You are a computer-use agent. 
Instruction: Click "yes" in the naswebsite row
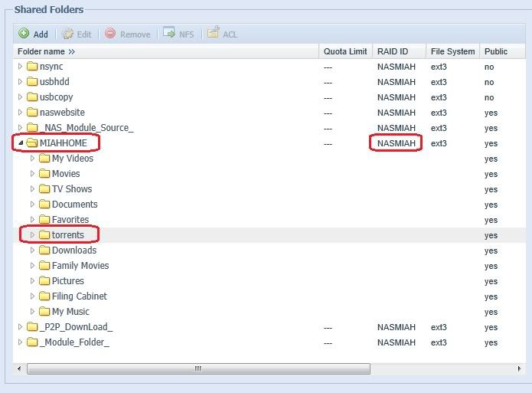(x=491, y=113)
